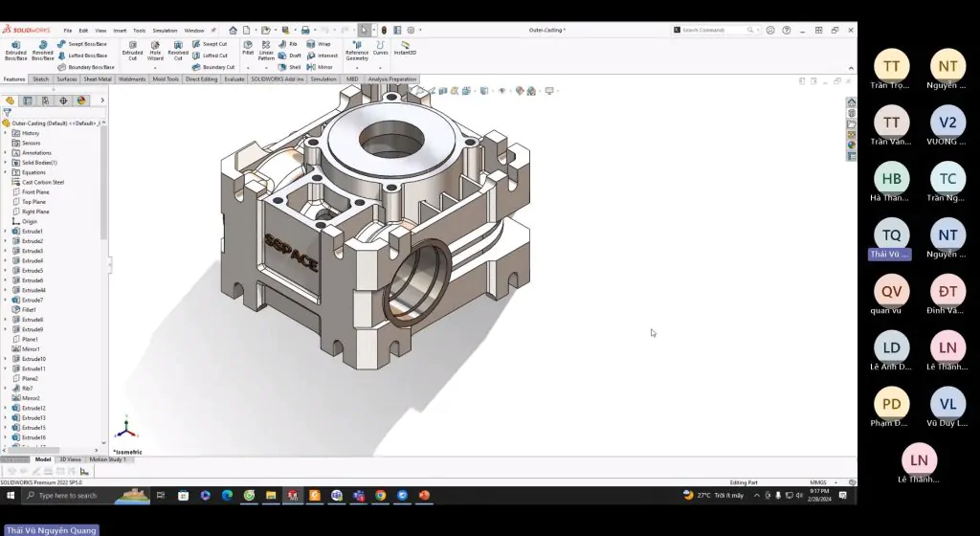The height and width of the screenshot is (536, 980).
Task: Open Reference Geometry tool
Action: click(x=357, y=51)
